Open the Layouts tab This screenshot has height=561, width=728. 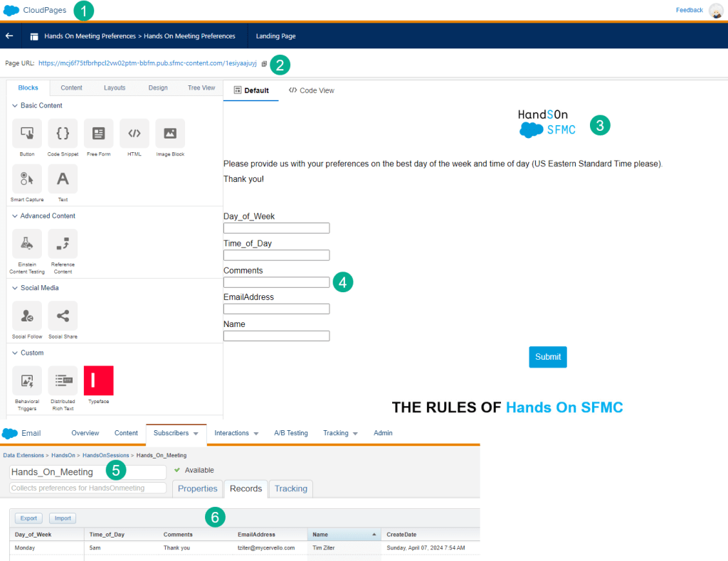pos(115,88)
